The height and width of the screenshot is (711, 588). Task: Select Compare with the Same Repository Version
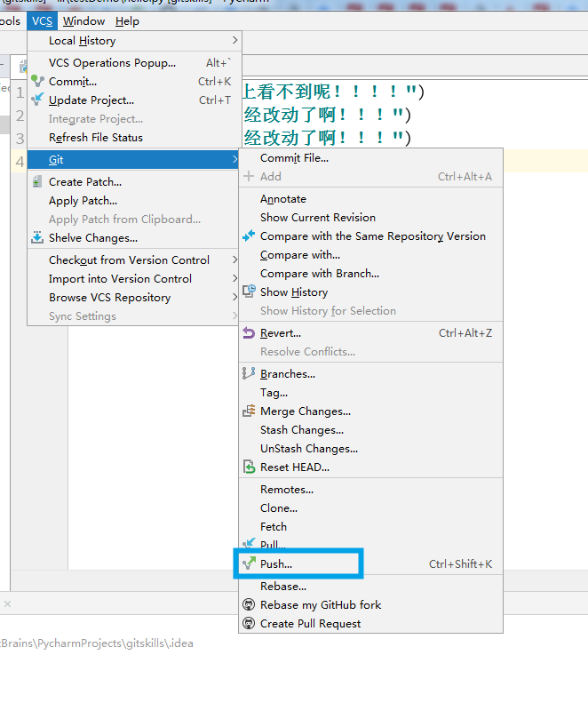click(370, 236)
